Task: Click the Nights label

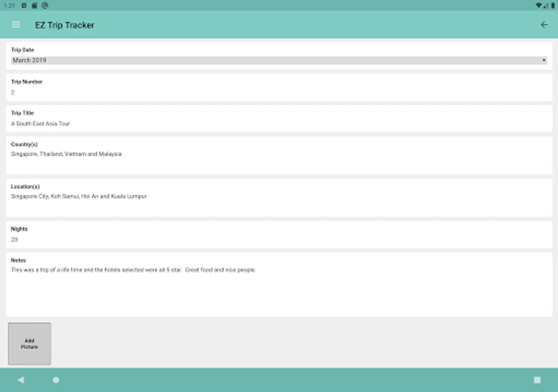Action: 19,229
